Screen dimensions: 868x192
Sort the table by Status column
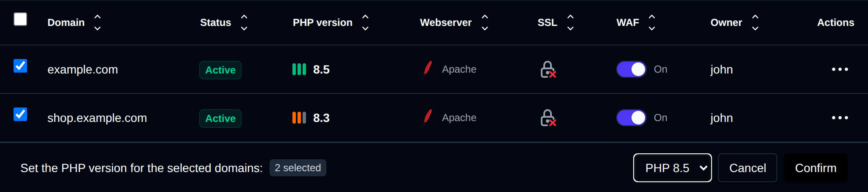click(x=244, y=23)
